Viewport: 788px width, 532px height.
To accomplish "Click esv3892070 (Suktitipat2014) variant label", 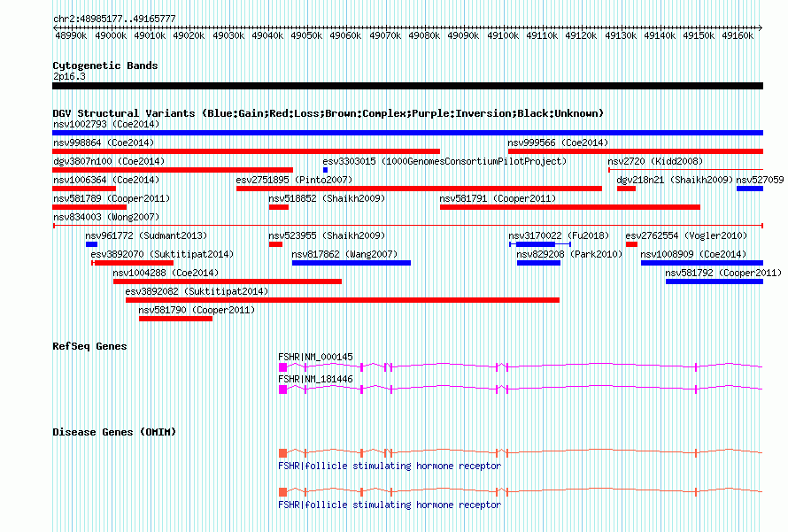I will [x=162, y=254].
